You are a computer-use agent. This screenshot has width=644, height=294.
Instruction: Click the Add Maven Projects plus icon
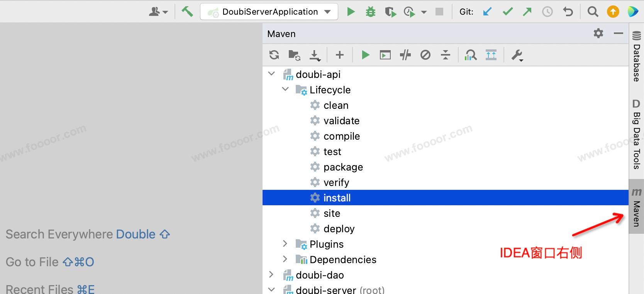coord(340,55)
